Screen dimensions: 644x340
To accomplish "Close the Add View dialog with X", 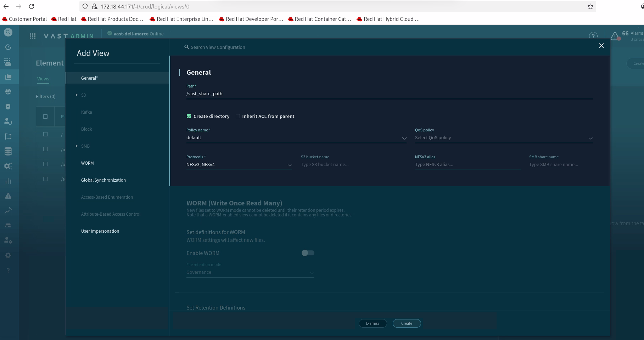I will pos(601,46).
